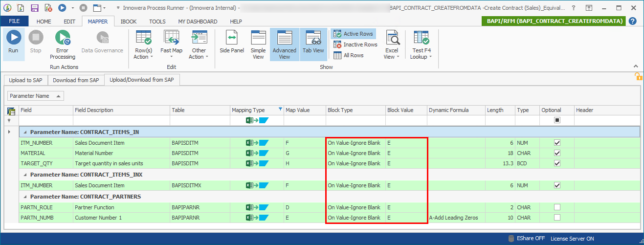Open the Row(s) Action dropdown

pyautogui.click(x=143, y=44)
